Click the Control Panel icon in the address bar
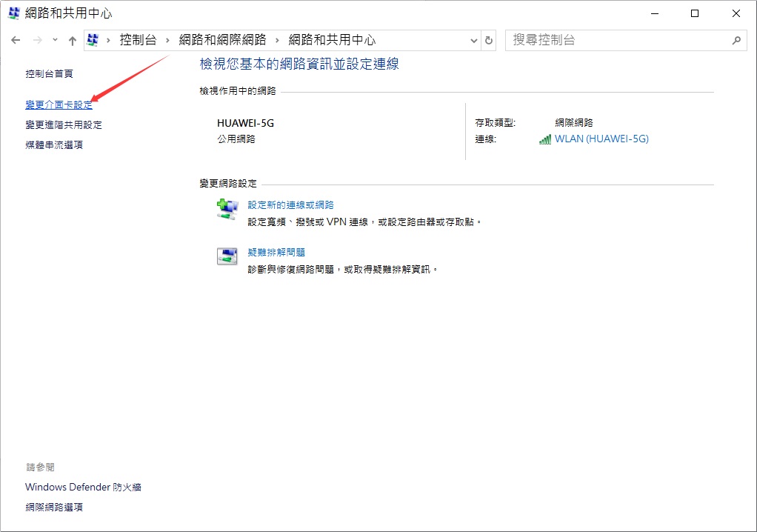757x532 pixels. (x=93, y=40)
